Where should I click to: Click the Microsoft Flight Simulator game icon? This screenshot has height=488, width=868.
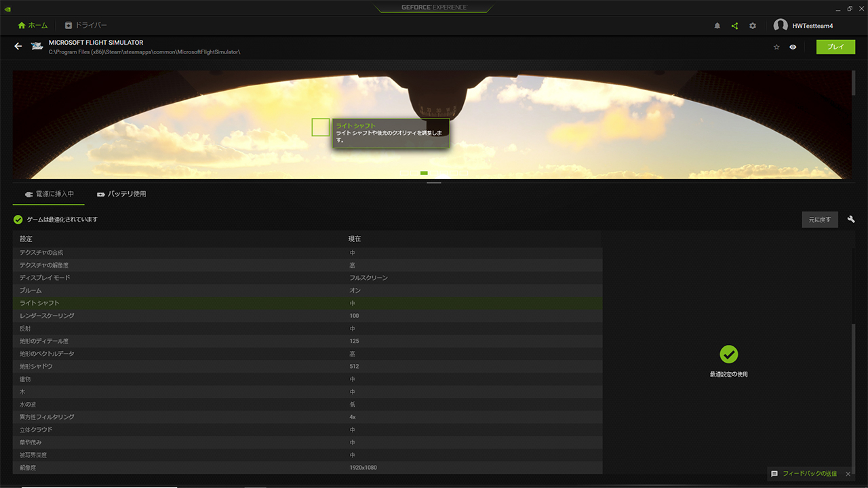[37, 47]
